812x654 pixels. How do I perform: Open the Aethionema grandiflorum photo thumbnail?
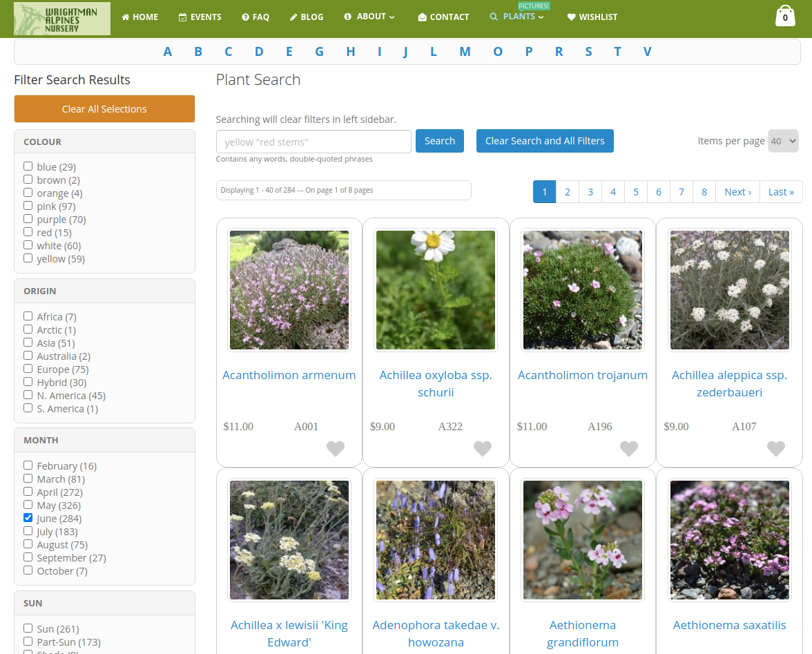point(583,540)
